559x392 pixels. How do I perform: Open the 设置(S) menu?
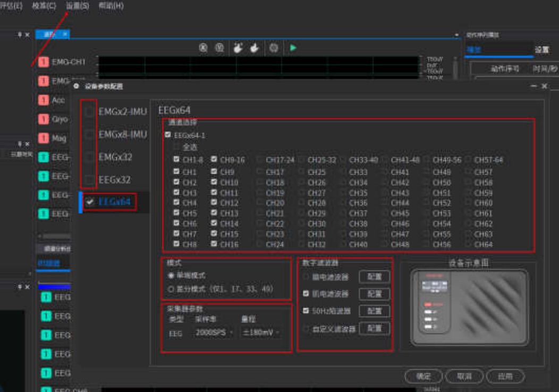[78, 6]
